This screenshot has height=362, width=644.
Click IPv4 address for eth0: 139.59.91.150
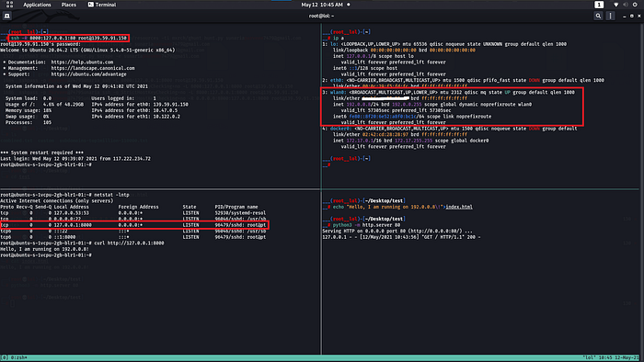(x=140, y=105)
